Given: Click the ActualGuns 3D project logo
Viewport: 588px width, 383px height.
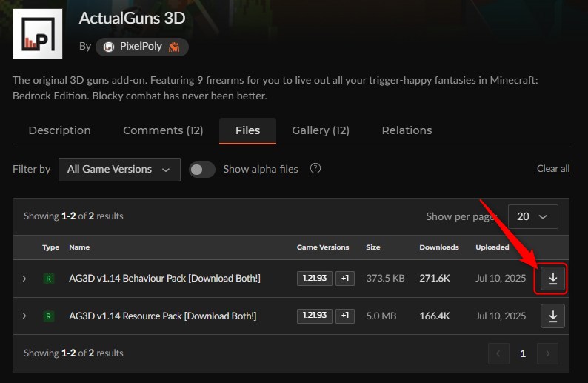Looking at the screenshot, I should [x=38, y=34].
